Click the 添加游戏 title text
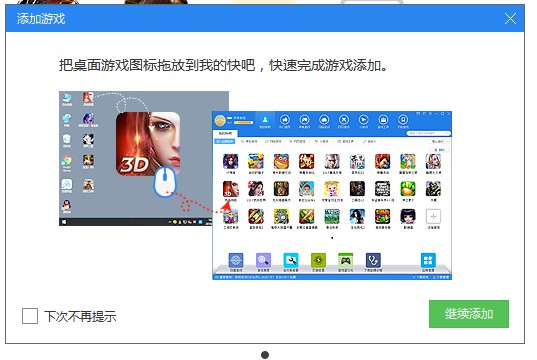Image resolution: width=537 pixels, height=360 pixels. point(41,18)
